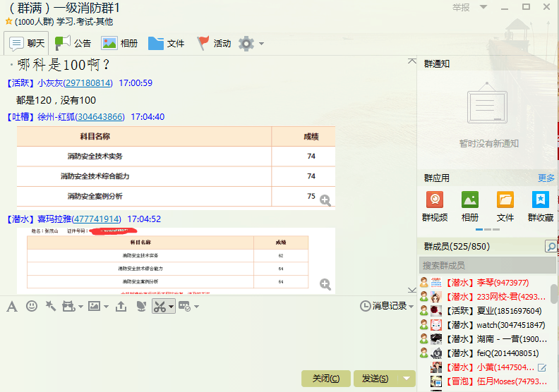Open the 群收藏 group favorites app
Screen dimensions: 559x392
click(541, 206)
